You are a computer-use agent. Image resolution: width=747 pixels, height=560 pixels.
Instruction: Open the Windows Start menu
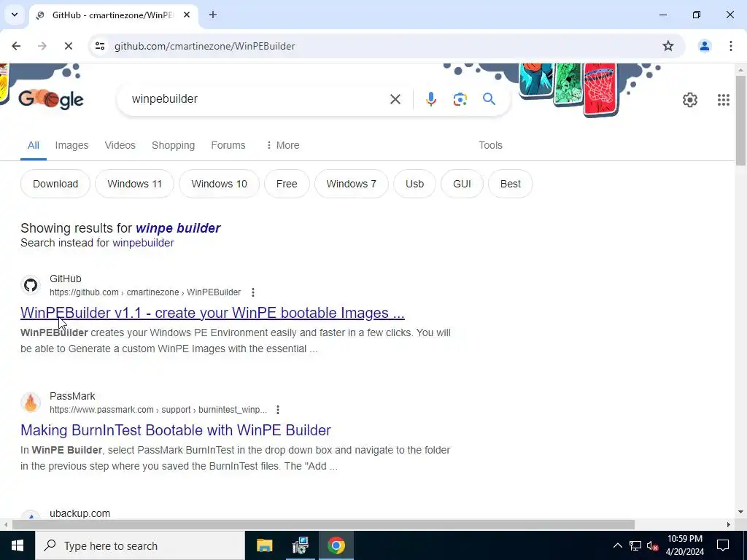[x=18, y=545]
